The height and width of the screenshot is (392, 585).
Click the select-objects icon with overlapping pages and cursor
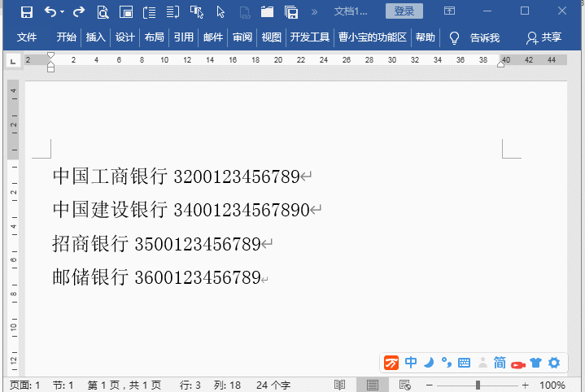pos(197,12)
